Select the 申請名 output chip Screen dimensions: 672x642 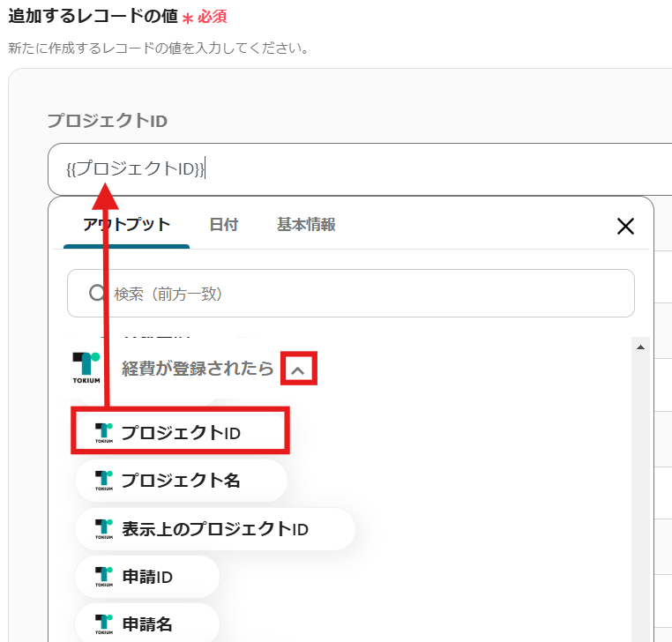pos(147,624)
